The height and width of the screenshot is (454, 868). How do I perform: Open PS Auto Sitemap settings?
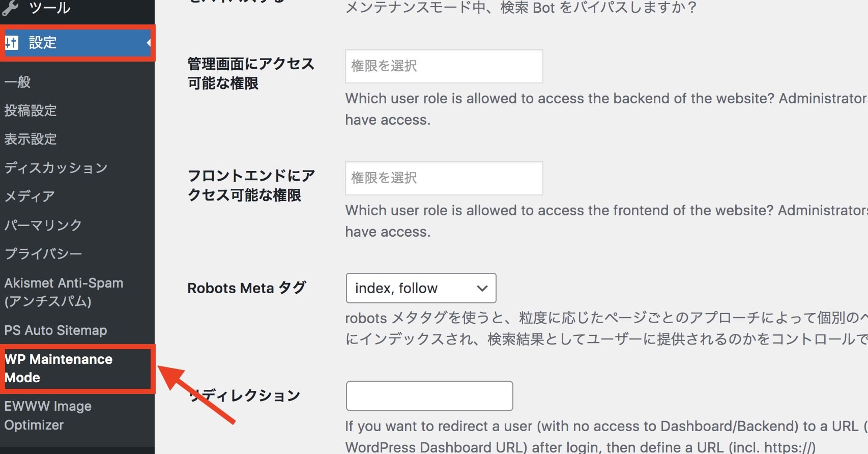(55, 330)
